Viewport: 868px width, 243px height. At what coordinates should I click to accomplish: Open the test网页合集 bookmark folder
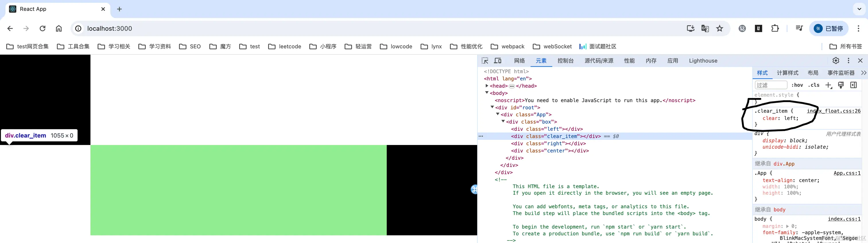pyautogui.click(x=27, y=46)
